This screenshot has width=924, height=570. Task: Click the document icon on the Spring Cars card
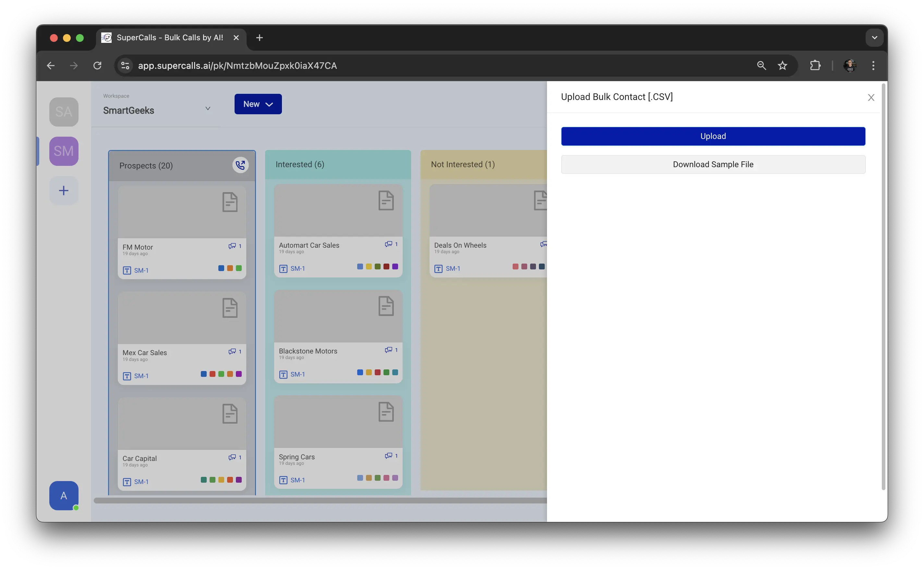point(386,412)
